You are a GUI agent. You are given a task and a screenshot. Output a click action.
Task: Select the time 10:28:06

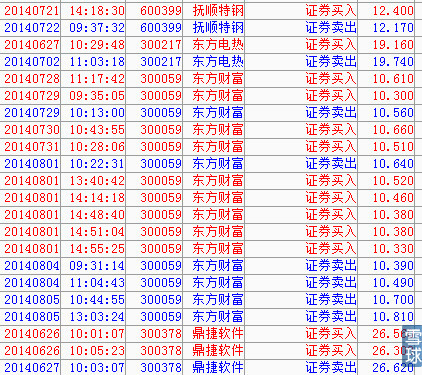click(97, 147)
